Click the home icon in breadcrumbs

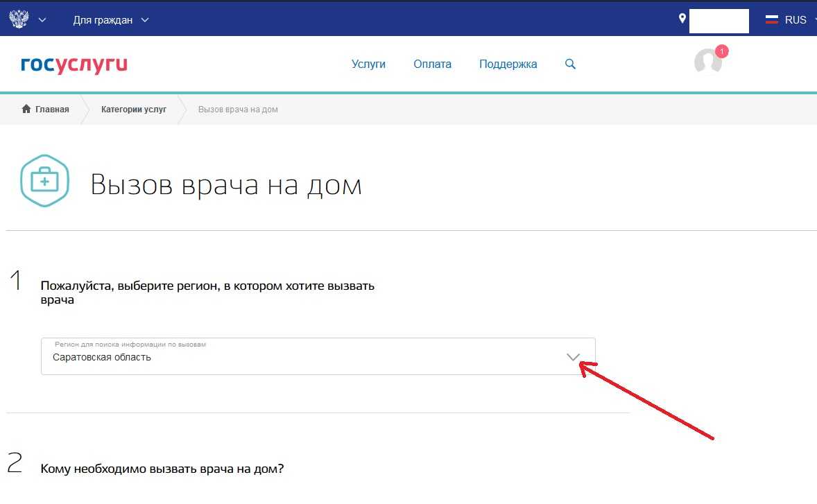(26, 110)
